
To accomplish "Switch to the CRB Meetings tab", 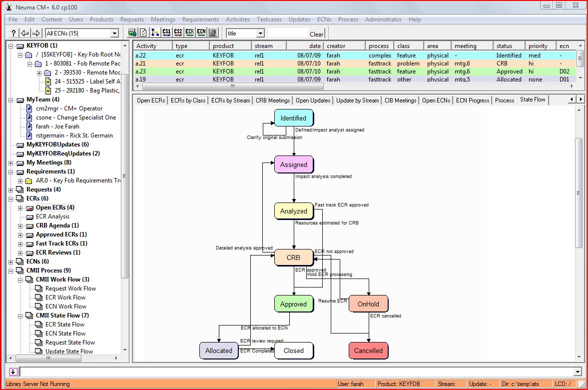I will 273,100.
